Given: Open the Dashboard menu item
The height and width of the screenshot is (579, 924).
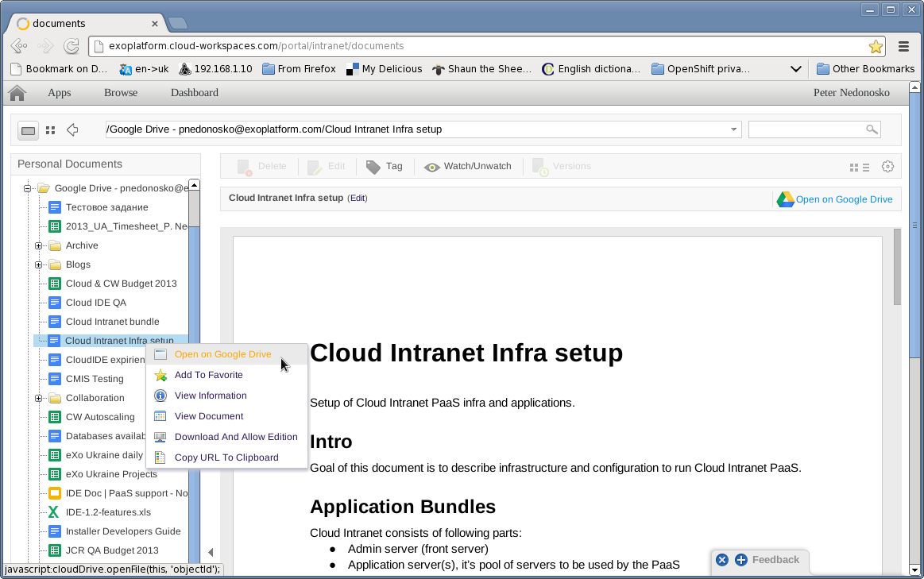Looking at the screenshot, I should (195, 92).
